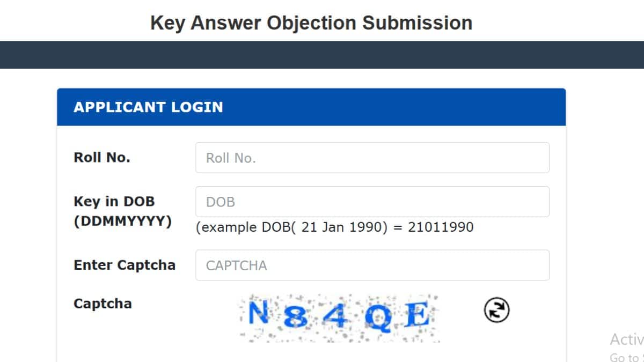Click the N84QE captcha image

point(339,317)
